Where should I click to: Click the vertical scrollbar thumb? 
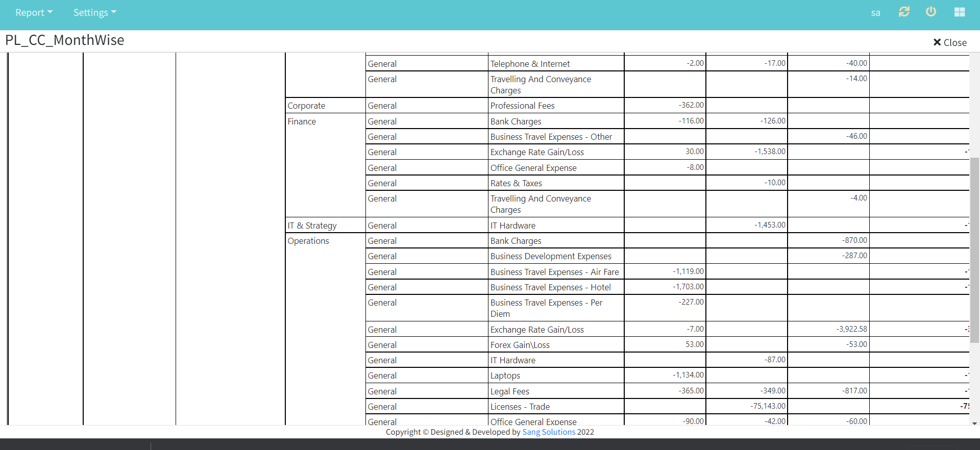[974, 250]
